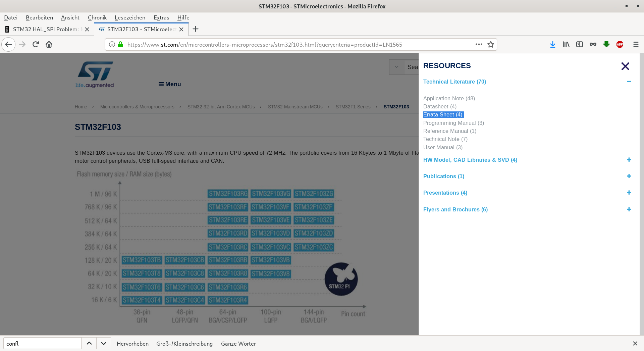Image resolution: width=644 pixels, height=351 pixels.
Task: Reload the current page
Action: click(36, 44)
